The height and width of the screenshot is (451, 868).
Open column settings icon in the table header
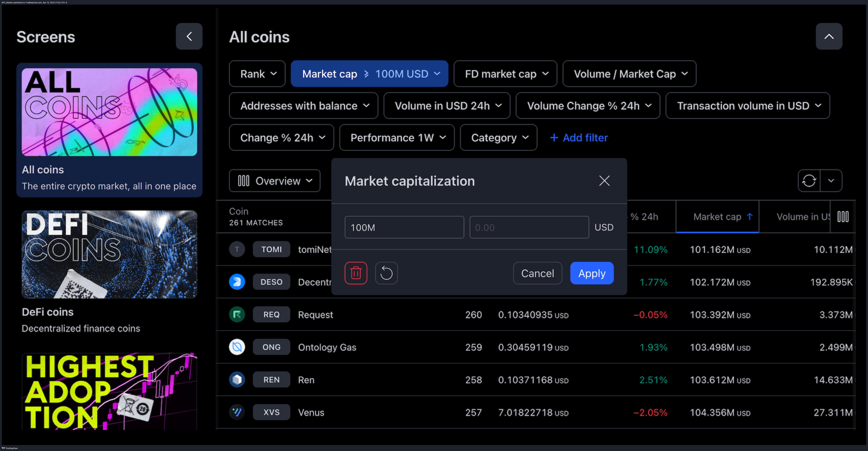[843, 217]
